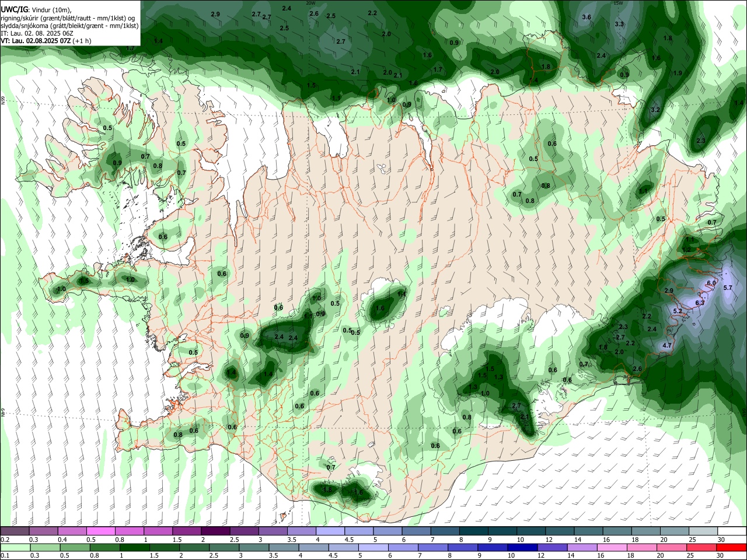Click the darkest green 1 mm legend swatch
This screenshot has height=560, width=747.
click(x=134, y=548)
